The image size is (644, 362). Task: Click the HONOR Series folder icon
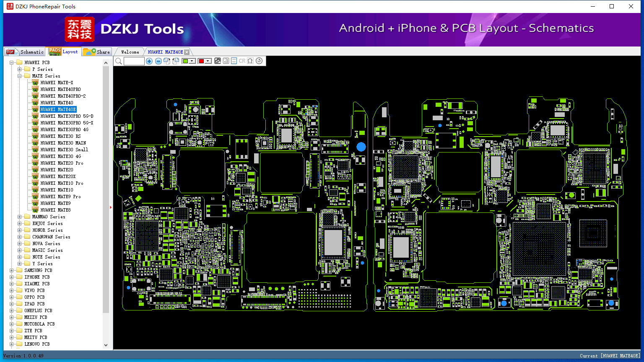(x=27, y=230)
